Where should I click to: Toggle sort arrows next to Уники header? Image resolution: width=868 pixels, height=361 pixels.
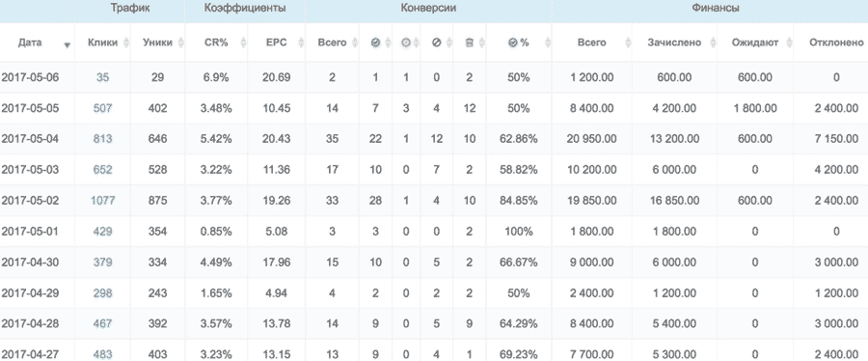180,42
